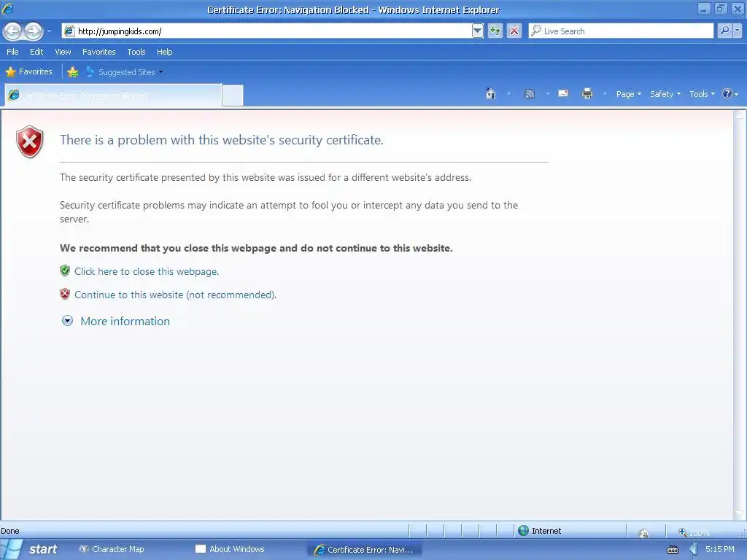This screenshot has height=560, width=747.
Task: Select the Certificate Error tab
Action: [113, 96]
